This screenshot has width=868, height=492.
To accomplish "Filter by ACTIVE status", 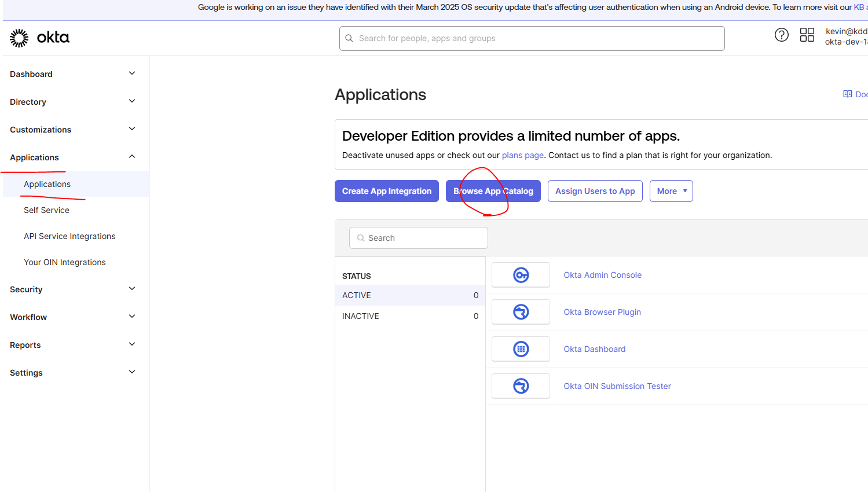I will pos(410,295).
